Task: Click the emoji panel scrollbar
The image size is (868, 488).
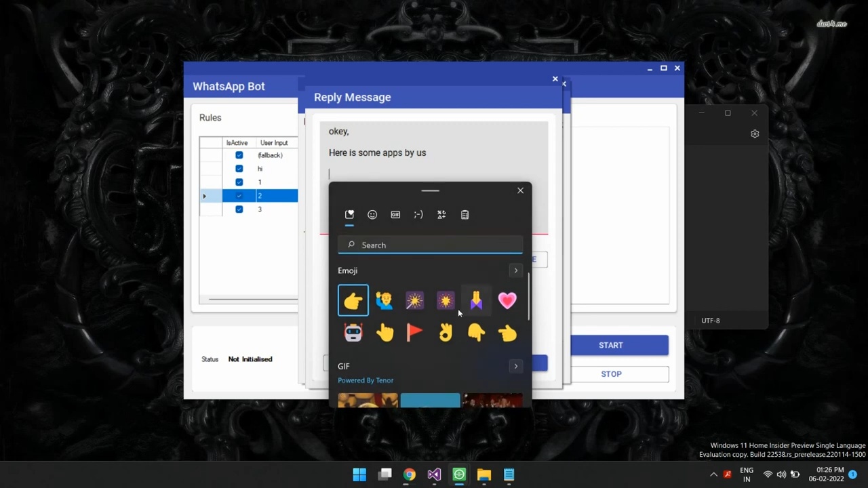Action: click(528, 297)
